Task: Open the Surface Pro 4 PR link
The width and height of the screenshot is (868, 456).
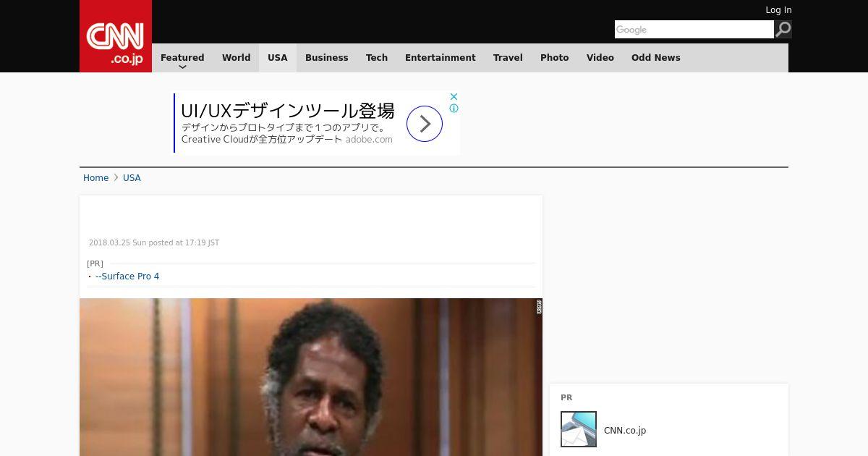Action: tap(127, 276)
